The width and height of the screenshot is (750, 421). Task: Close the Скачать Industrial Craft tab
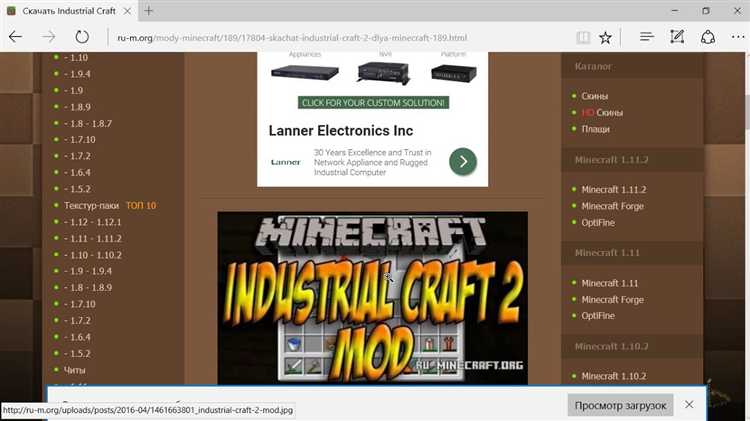[127, 11]
